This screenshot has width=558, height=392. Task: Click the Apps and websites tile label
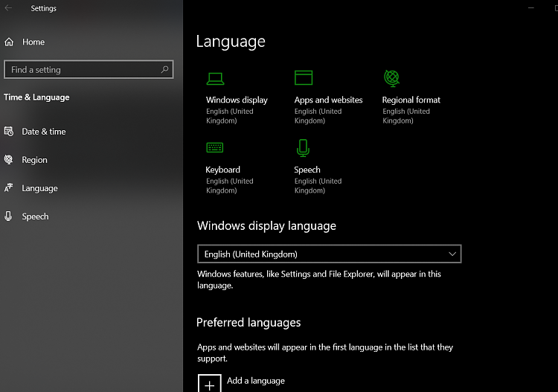(328, 100)
